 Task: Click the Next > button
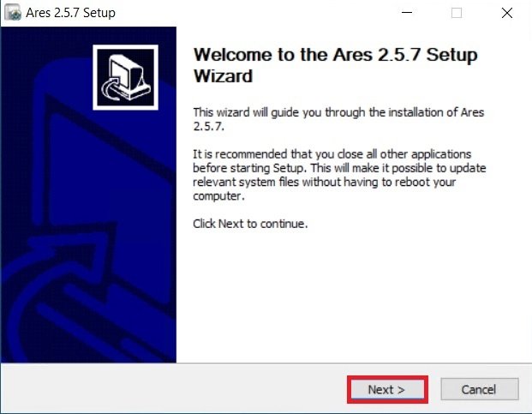pos(387,389)
